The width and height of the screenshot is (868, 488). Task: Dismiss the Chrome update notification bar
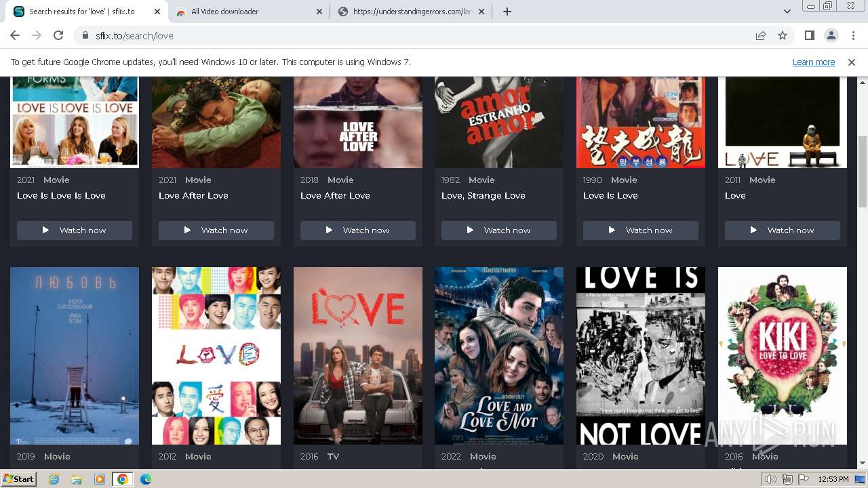click(x=852, y=62)
